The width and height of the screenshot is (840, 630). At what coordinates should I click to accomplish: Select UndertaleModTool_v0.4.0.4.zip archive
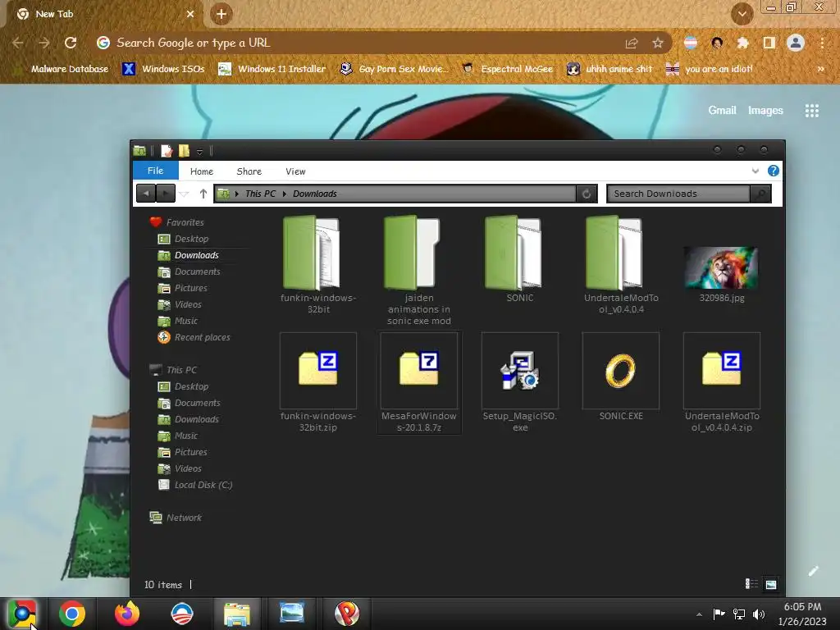point(722,382)
